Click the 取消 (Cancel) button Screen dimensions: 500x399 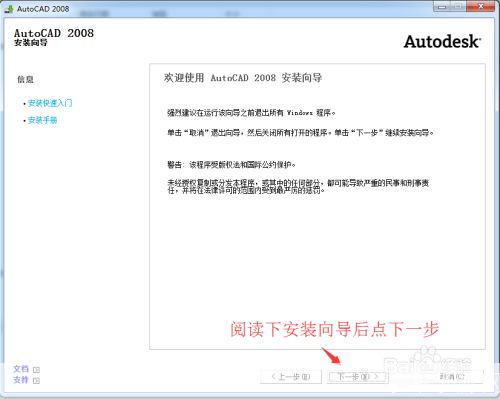click(452, 377)
